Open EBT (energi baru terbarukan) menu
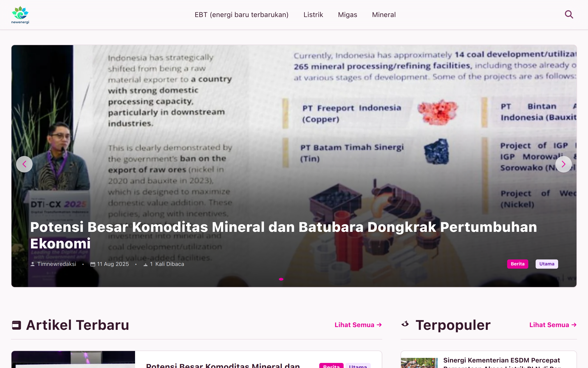Image resolution: width=588 pixels, height=368 pixels. click(x=242, y=15)
